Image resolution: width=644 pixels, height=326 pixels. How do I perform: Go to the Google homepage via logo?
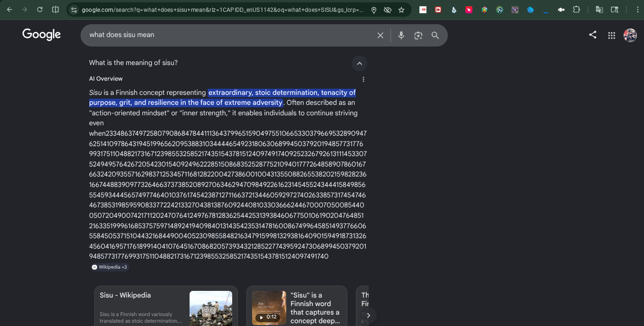tap(42, 35)
